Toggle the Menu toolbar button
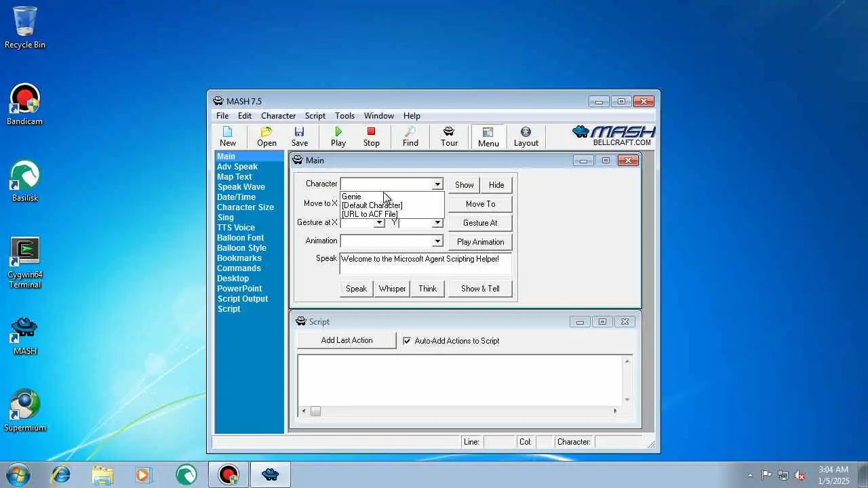868x488 pixels. pyautogui.click(x=488, y=136)
